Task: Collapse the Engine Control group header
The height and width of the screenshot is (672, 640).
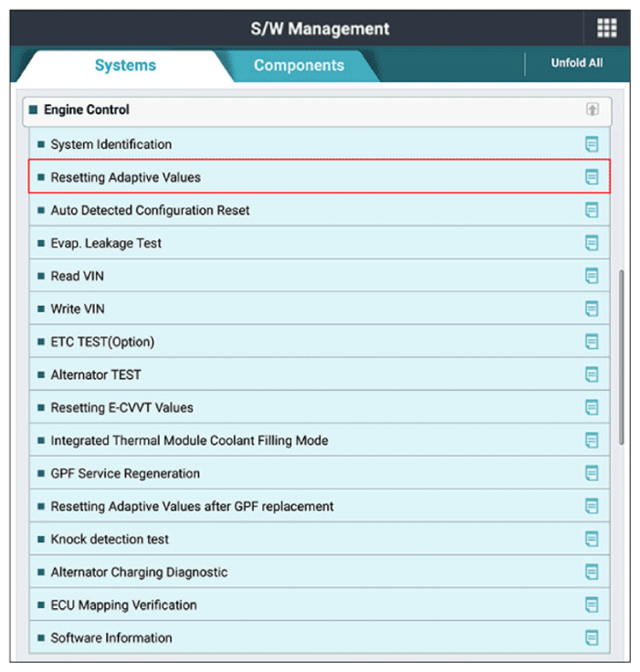Action: point(317,110)
